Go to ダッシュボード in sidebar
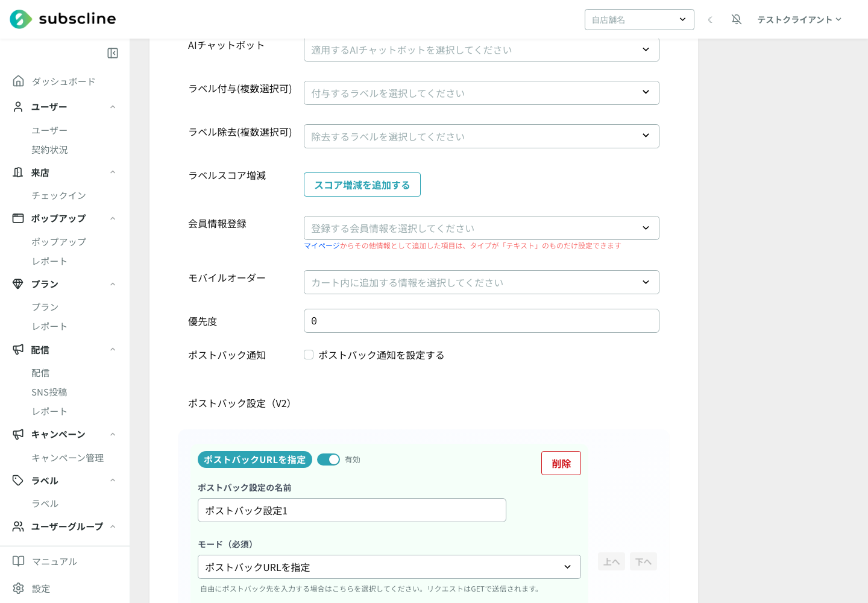 (63, 81)
